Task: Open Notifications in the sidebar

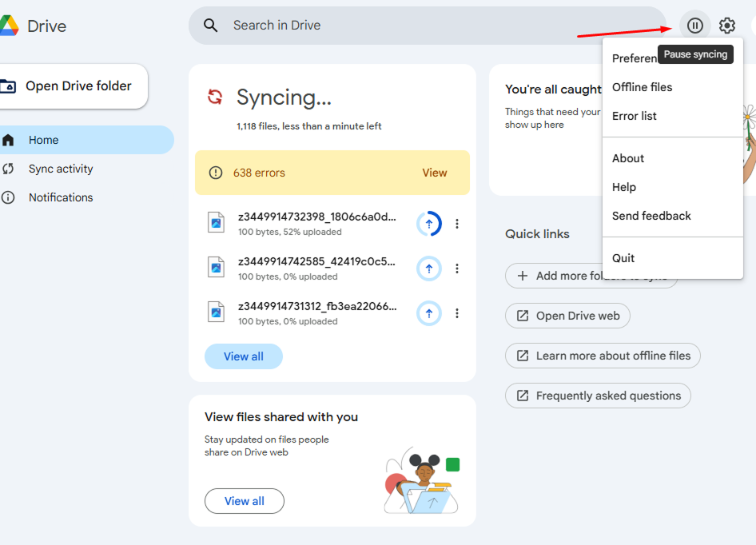Action: pyautogui.click(x=61, y=197)
